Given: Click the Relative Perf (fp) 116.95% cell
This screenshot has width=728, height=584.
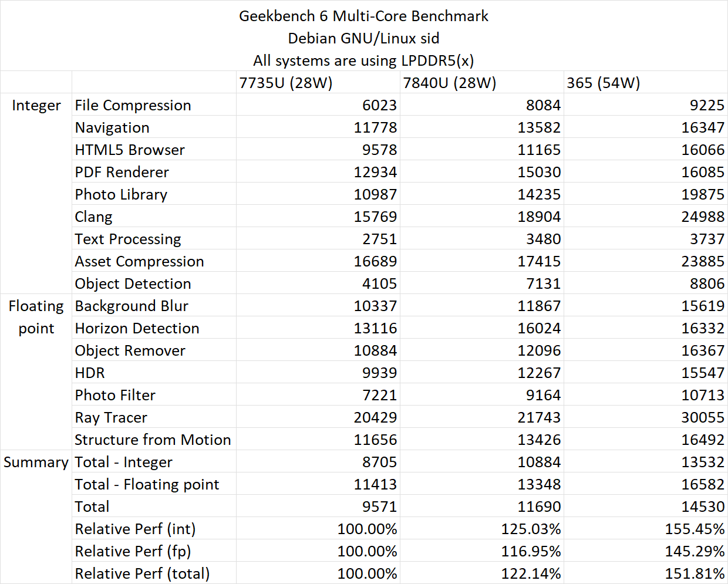Looking at the screenshot, I should click(531, 552).
